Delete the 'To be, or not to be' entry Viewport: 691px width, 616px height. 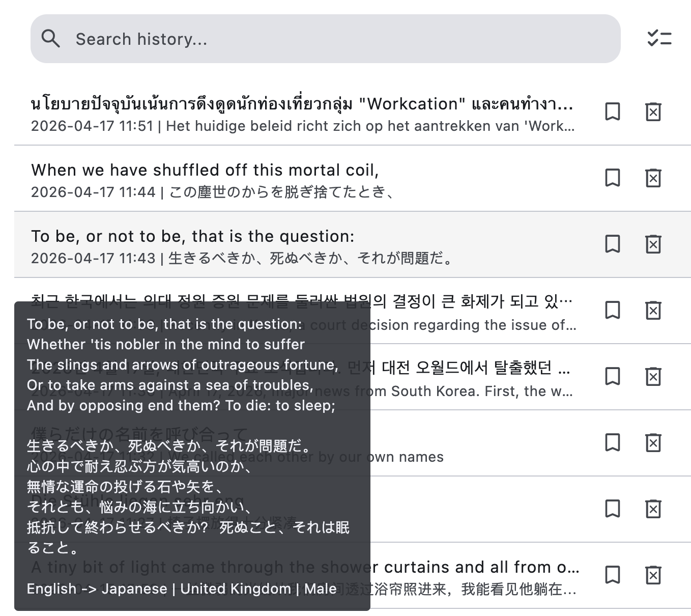[653, 244]
